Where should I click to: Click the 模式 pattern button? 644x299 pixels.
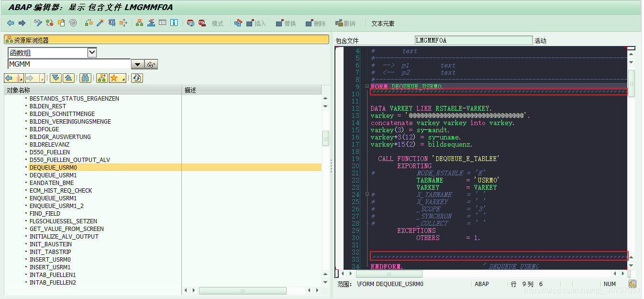[218, 23]
